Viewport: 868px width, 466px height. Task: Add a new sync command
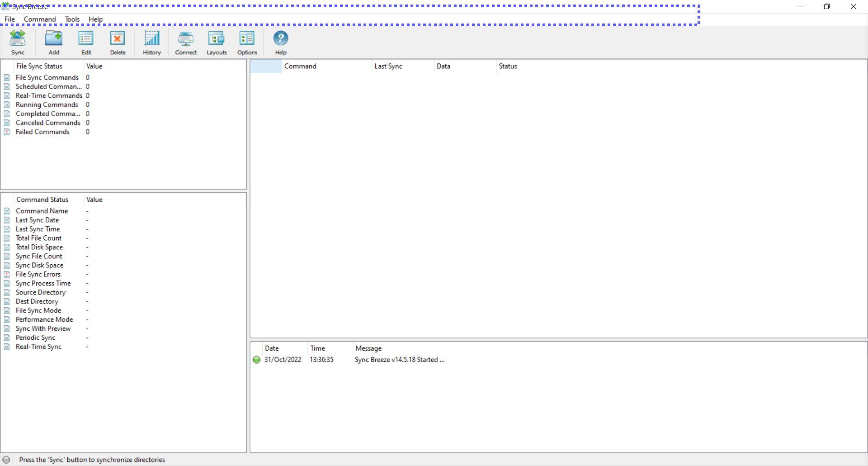pyautogui.click(x=53, y=43)
